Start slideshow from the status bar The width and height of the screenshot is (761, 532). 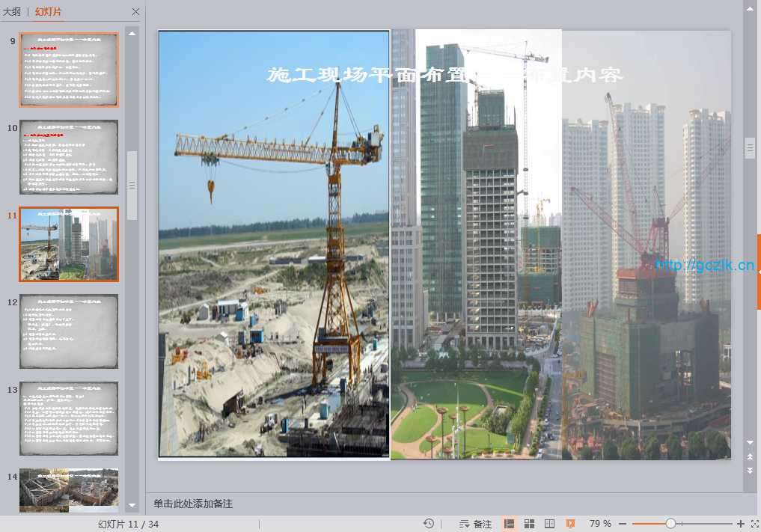pos(570,524)
